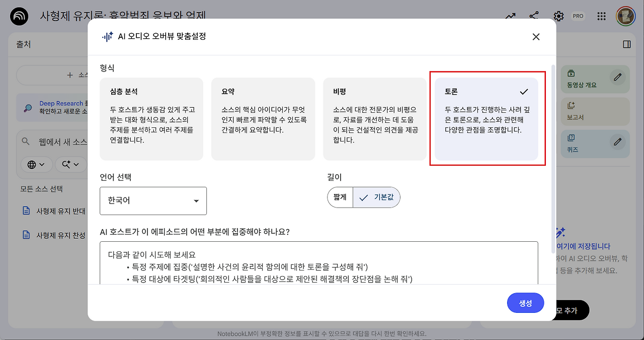Open the analytics trend icon
The height and width of the screenshot is (340, 644).
[511, 16]
